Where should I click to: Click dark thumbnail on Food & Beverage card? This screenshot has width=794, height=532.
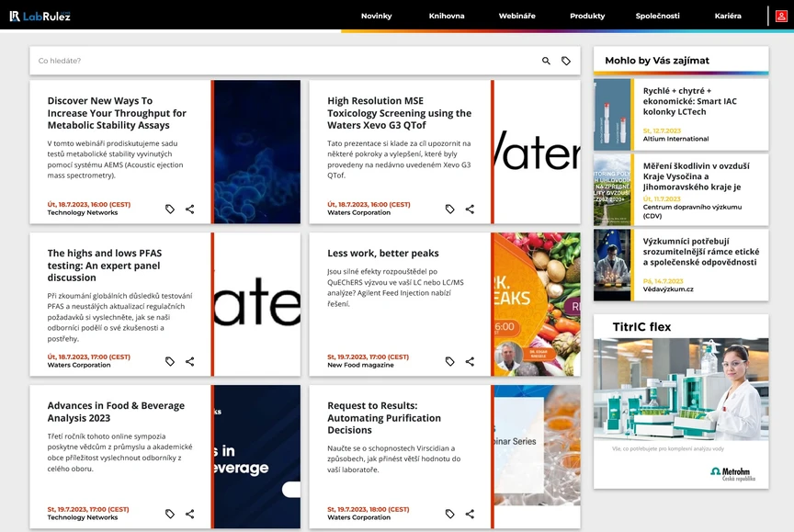[x=257, y=457]
